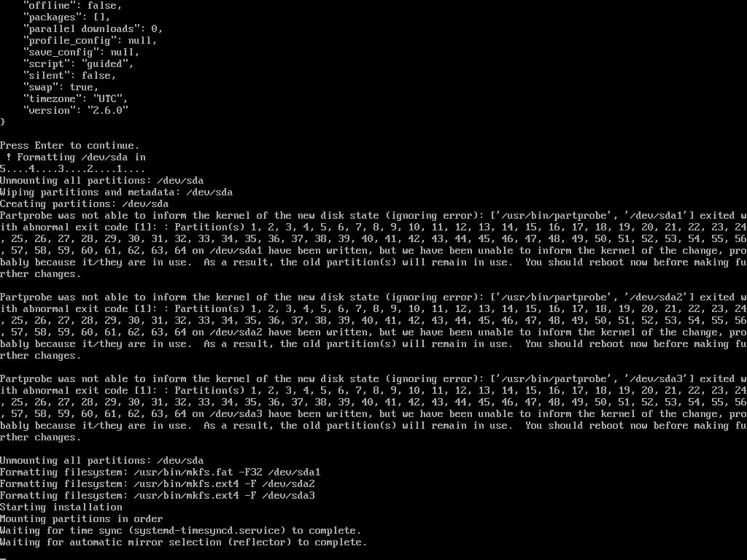
Task: Click the countdown text 5....4....3....2....1....
Action: coord(72,168)
